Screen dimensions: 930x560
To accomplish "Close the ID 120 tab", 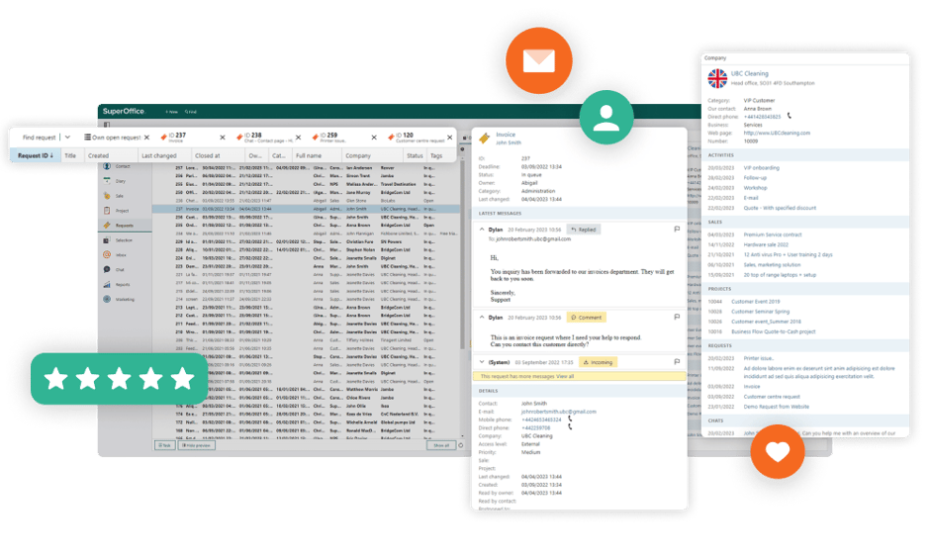I will (x=449, y=138).
